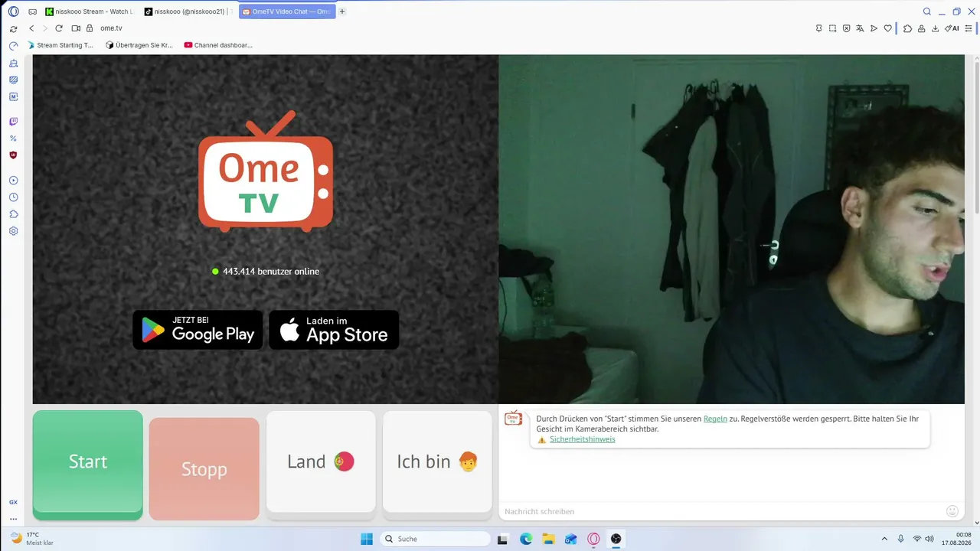This screenshot has height=551, width=980.
Task: Open the profile account icon
Action: click(922, 28)
